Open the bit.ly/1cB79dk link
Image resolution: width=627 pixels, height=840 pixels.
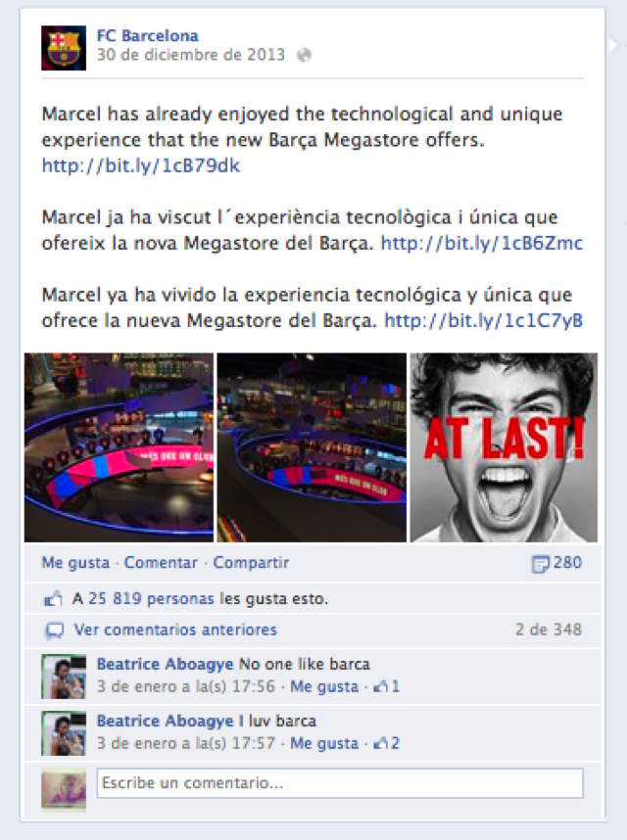141,165
